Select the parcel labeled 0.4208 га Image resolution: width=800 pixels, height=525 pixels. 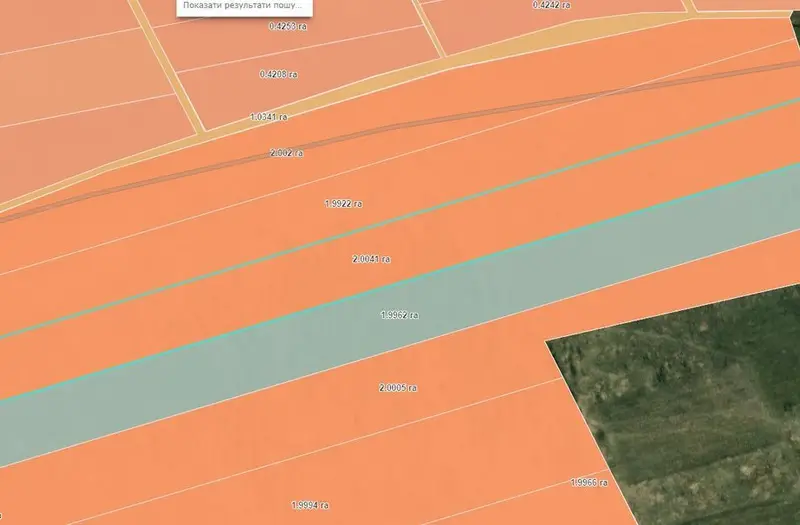click(279, 74)
